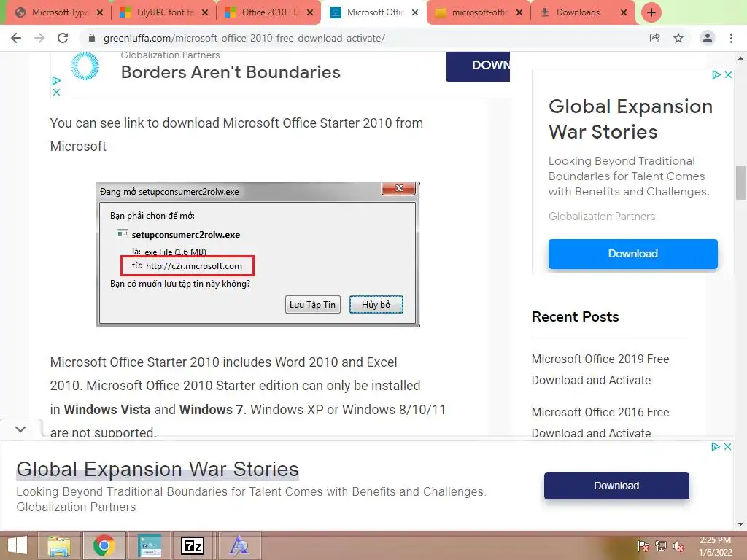
Task: Open AdChoices info on top banner ad
Action: (56, 81)
